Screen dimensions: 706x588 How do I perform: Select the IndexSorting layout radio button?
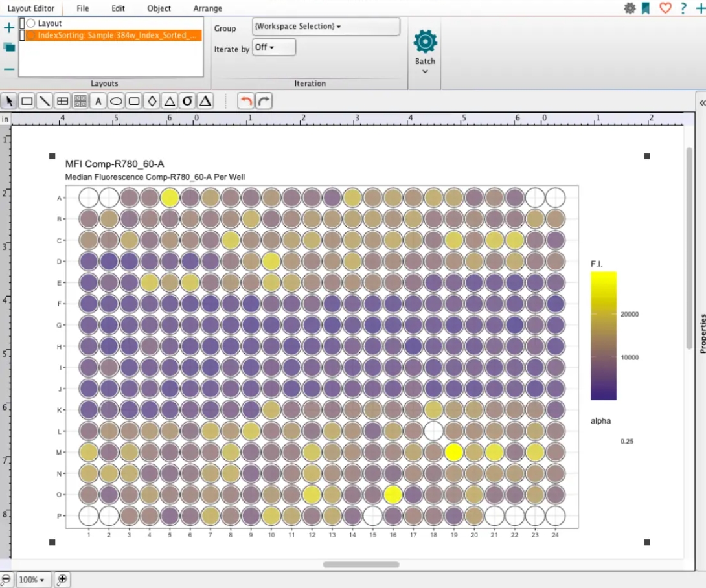click(x=30, y=35)
